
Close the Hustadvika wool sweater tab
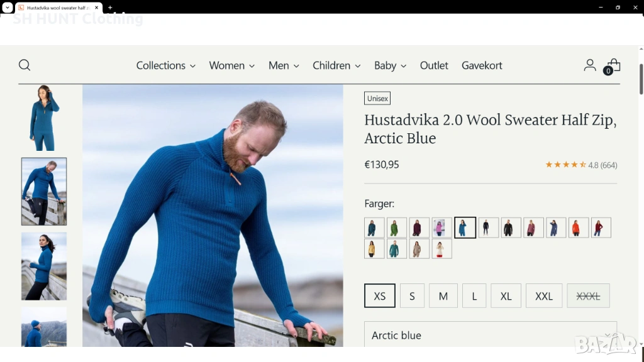click(96, 8)
